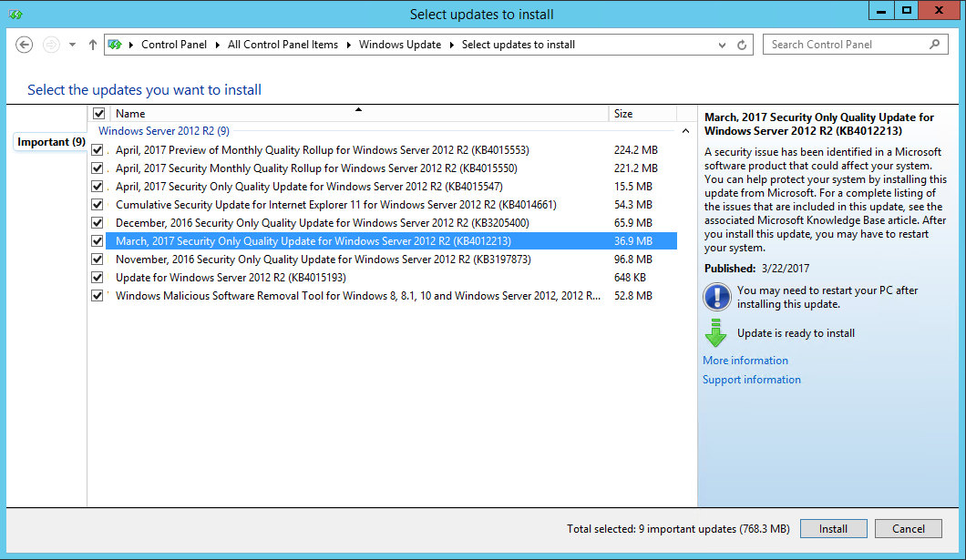Sort the list by the Size column

pos(642,113)
